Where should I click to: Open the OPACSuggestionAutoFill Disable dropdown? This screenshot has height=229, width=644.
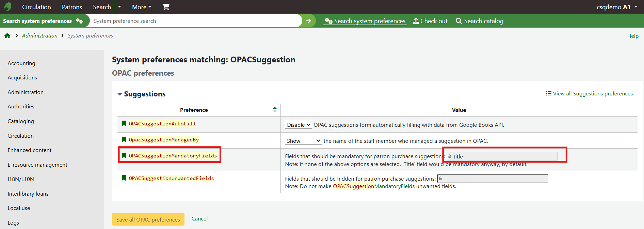click(x=298, y=125)
